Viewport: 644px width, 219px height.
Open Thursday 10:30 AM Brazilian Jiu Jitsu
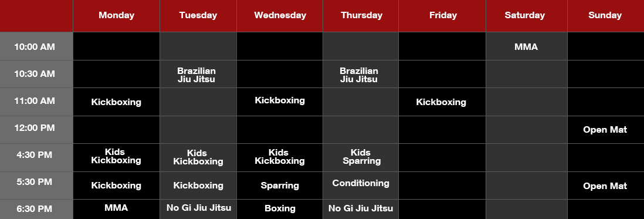coord(360,75)
